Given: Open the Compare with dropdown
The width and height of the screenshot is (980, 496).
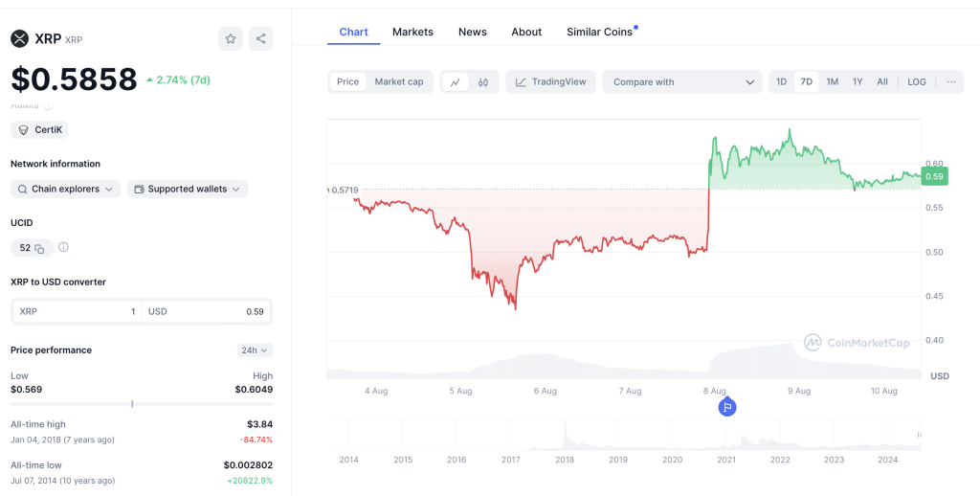Looking at the screenshot, I should 682,82.
